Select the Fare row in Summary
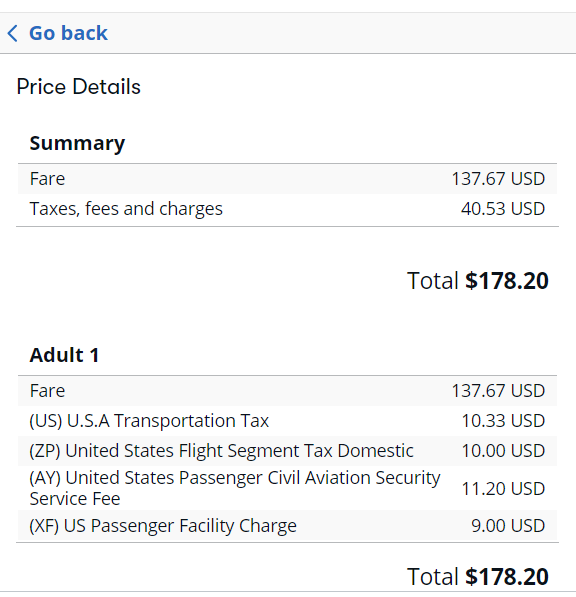The height and width of the screenshot is (597, 576). point(287,179)
